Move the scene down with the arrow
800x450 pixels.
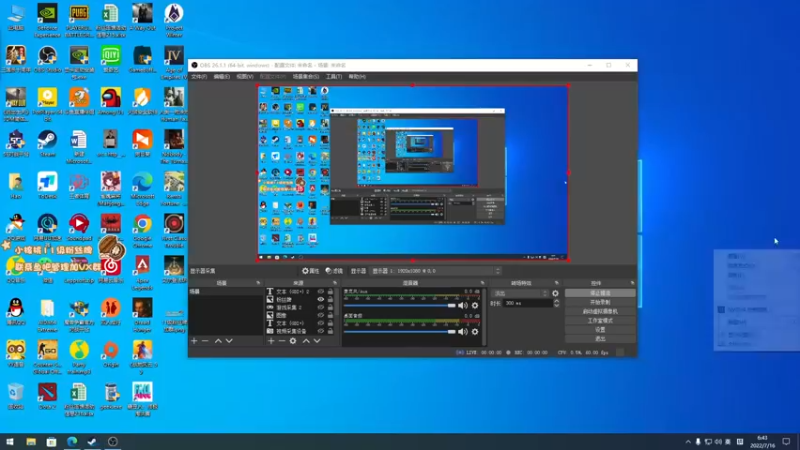[x=229, y=341]
